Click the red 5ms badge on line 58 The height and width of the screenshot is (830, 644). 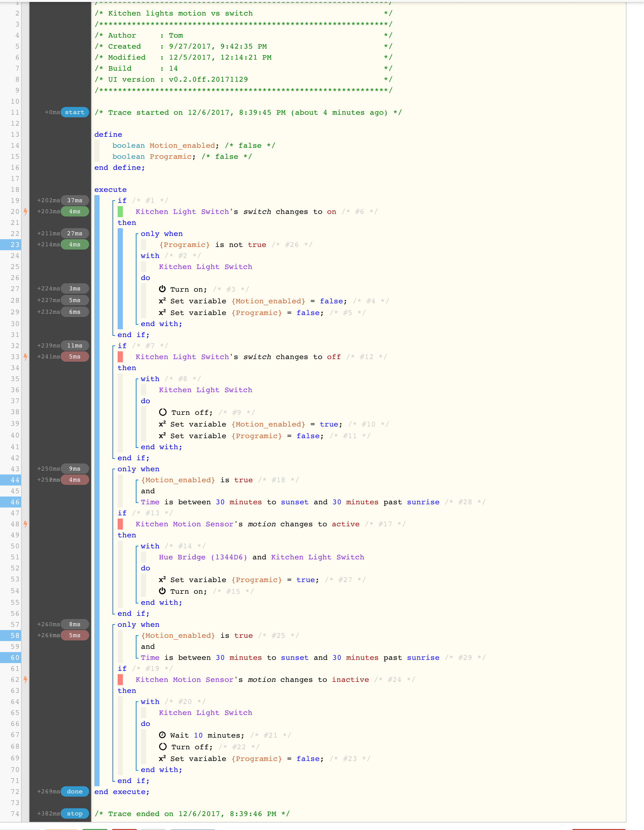(x=75, y=635)
